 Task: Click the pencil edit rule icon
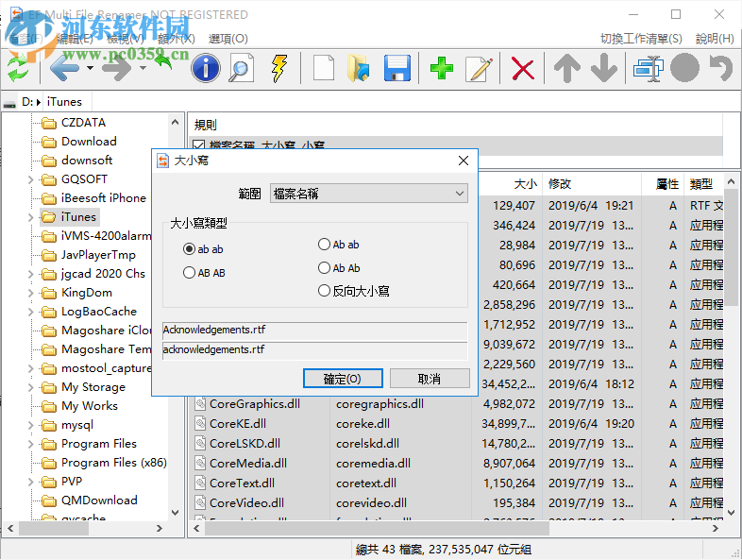pos(479,69)
